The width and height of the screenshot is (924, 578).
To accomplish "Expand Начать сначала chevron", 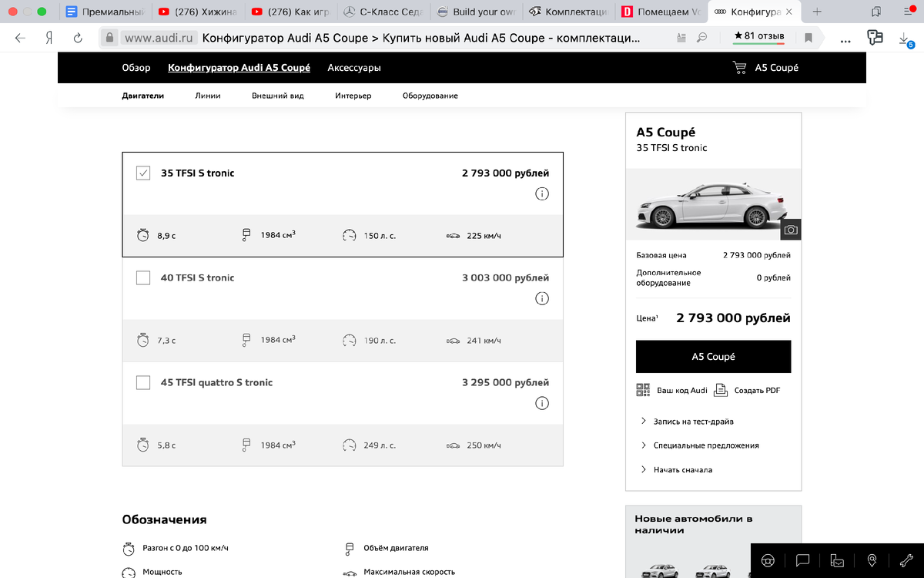I will click(x=643, y=469).
